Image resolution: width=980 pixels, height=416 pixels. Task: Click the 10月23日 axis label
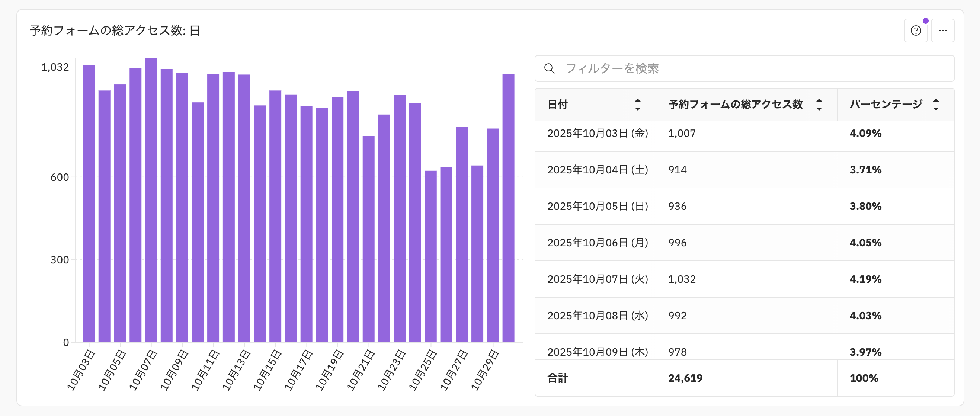coord(392,370)
